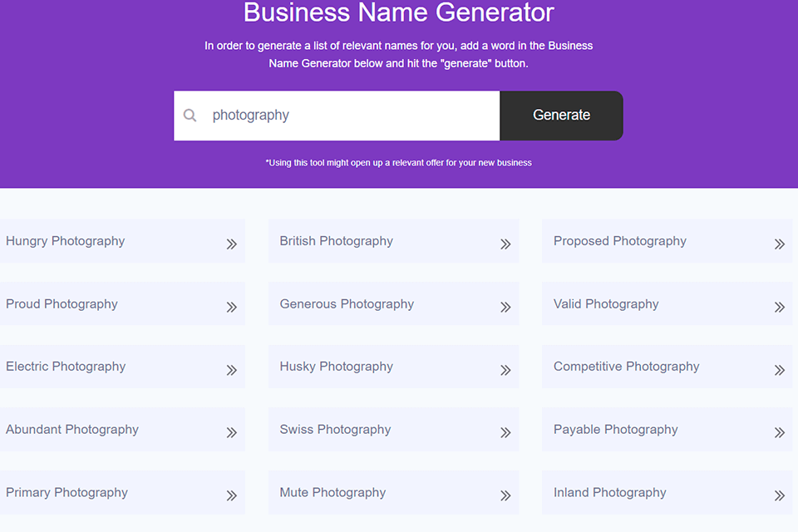Click the Business Name Generator heading
This screenshot has height=532, width=798.
coord(399,13)
